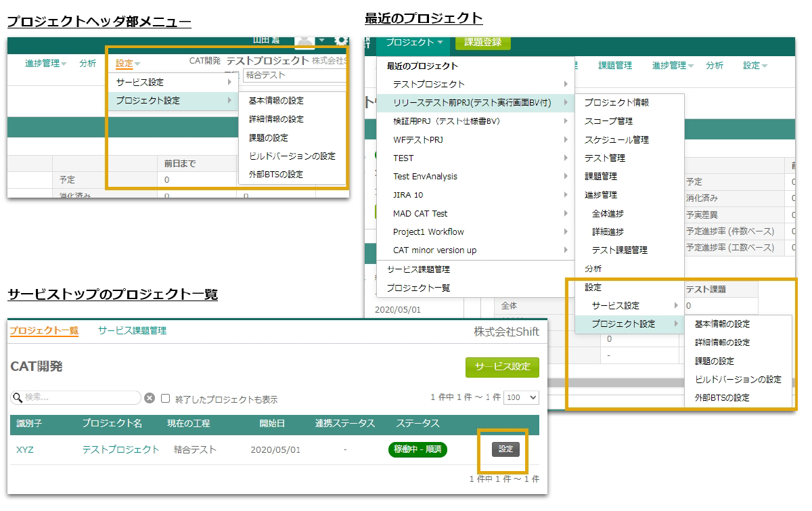Expand プロジェクト設定 in the header menu screenshot's dropdown
This screenshot has height=511, width=812.
pyautogui.click(x=173, y=101)
